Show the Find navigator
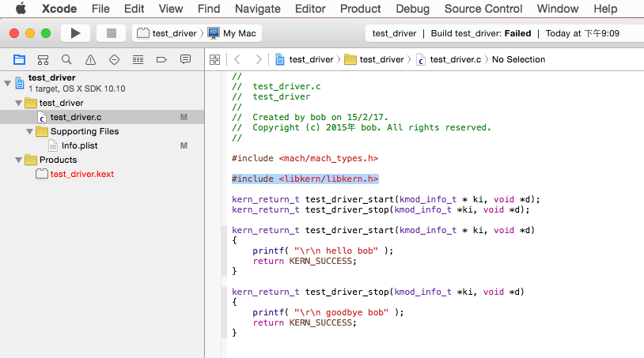Screen dimensions: 644x358 [66, 60]
